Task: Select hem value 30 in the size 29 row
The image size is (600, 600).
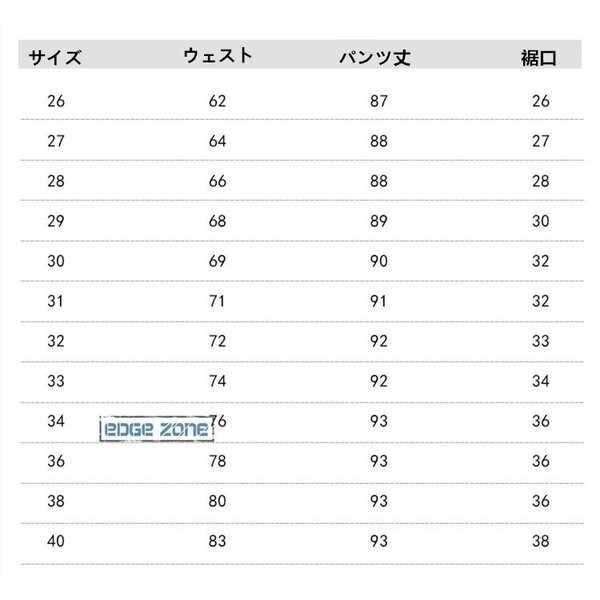Action: pos(541,221)
